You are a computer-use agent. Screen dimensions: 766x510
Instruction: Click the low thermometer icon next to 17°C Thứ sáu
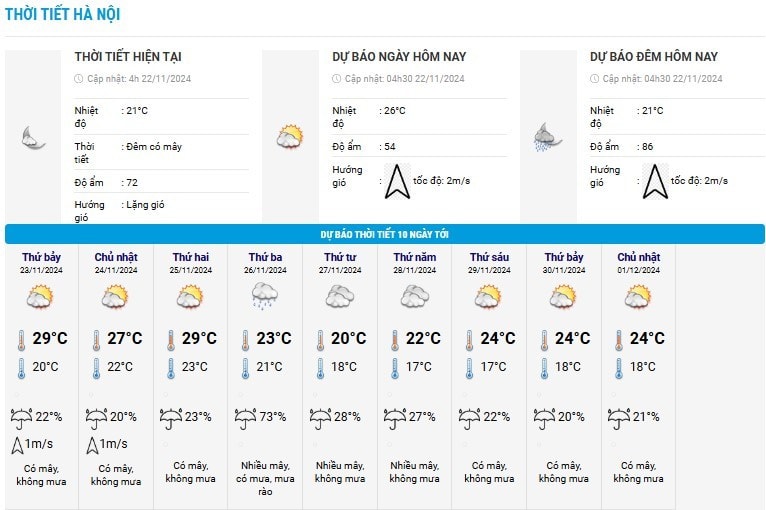tap(469, 368)
